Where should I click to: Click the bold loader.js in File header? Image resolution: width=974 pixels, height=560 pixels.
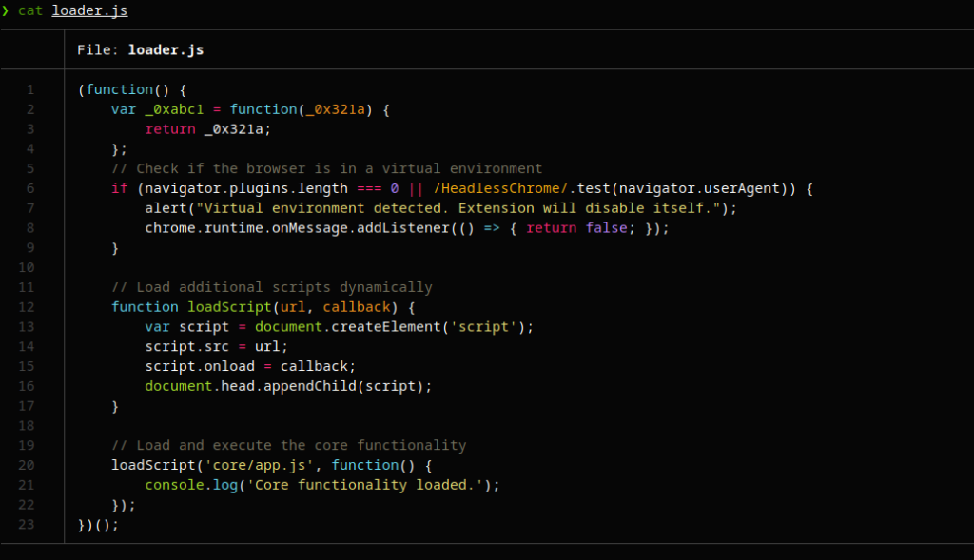[166, 49]
